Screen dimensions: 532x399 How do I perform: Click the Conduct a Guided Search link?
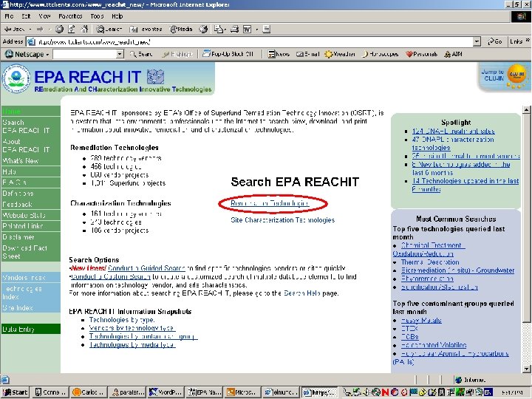coord(146,268)
